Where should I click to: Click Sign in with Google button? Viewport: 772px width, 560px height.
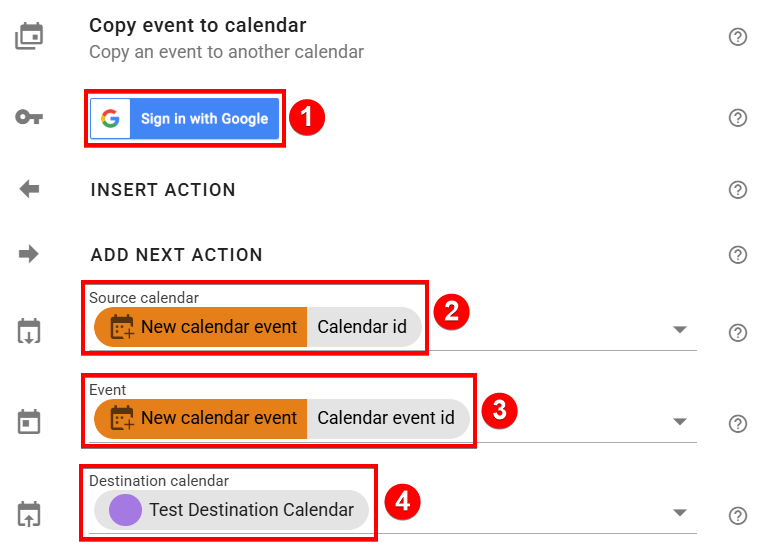coord(185,119)
